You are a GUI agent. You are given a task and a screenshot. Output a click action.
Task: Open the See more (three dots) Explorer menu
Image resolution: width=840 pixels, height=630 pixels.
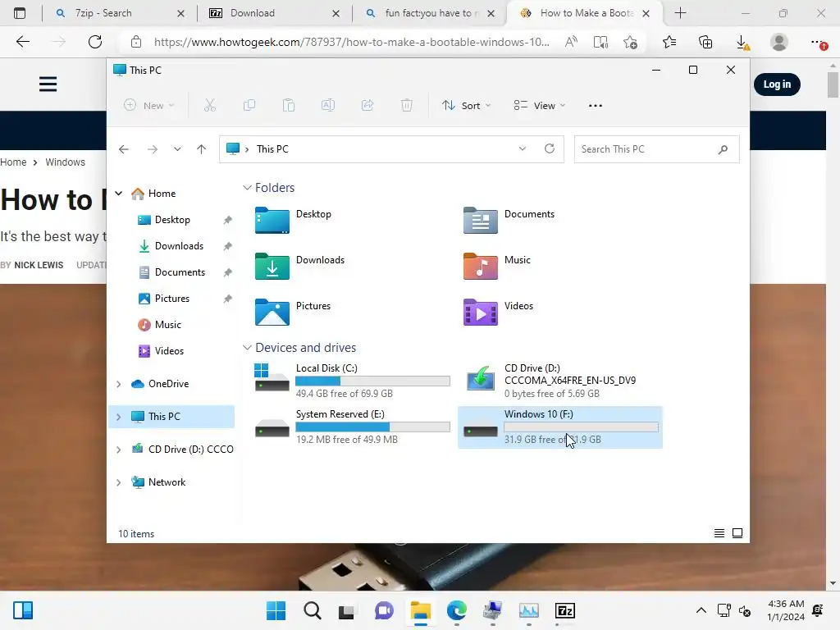pyautogui.click(x=596, y=106)
